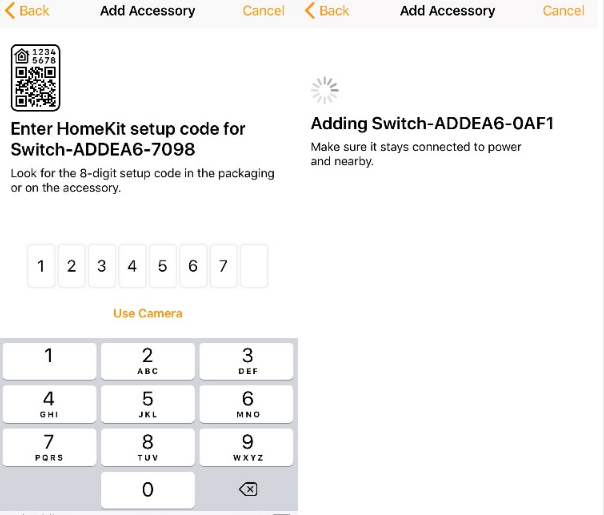Tap keypad key 5 JKL
The height and width of the screenshot is (515, 604).
[148, 404]
